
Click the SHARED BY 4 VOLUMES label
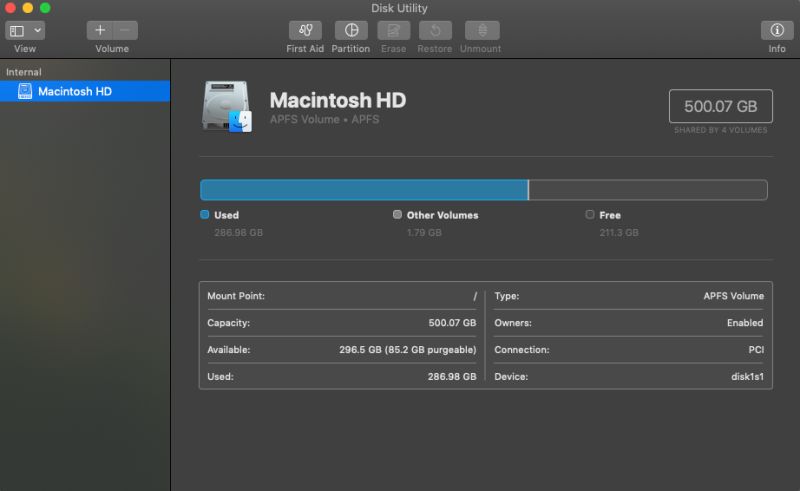click(720, 130)
